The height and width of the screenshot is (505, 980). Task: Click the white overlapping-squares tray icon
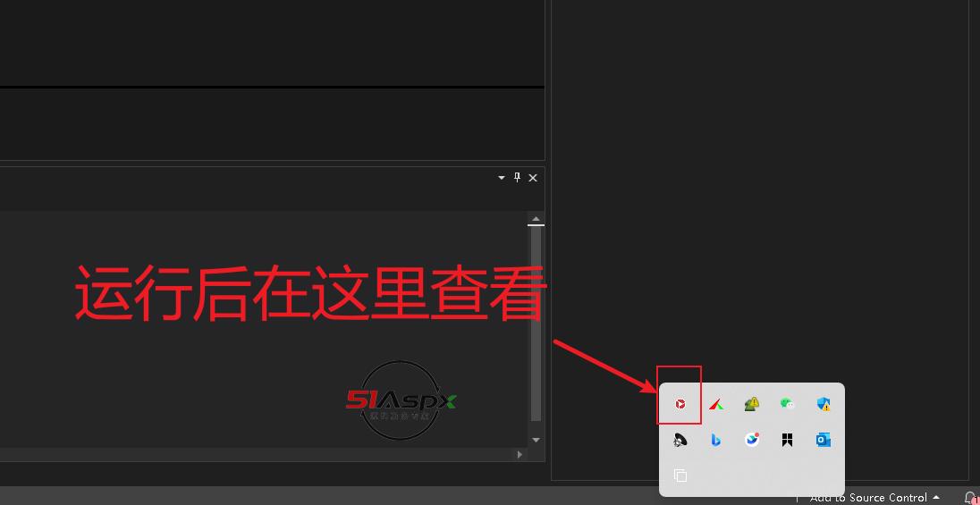pos(680,476)
